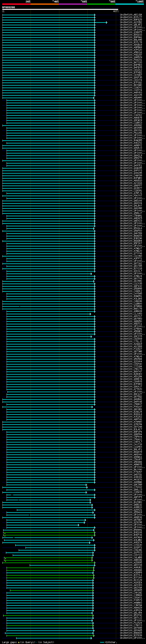Select hit label UniRef100_A1KYZ5
Image resolution: width=146 pixels, height=644 pixels.
point(131,95)
